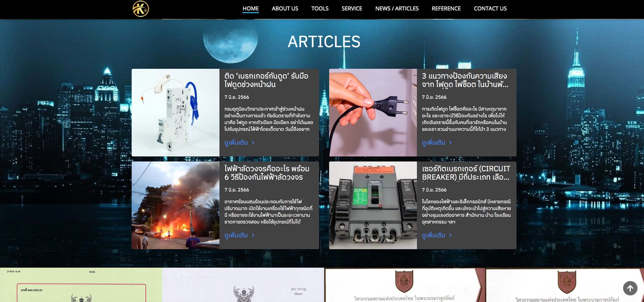Click the gold K logo icon
Viewport: 644px width, 302px height.
141,9
